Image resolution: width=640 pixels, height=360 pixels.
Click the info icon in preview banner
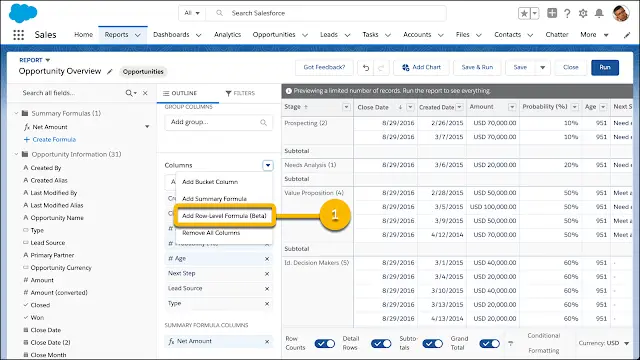(289, 91)
